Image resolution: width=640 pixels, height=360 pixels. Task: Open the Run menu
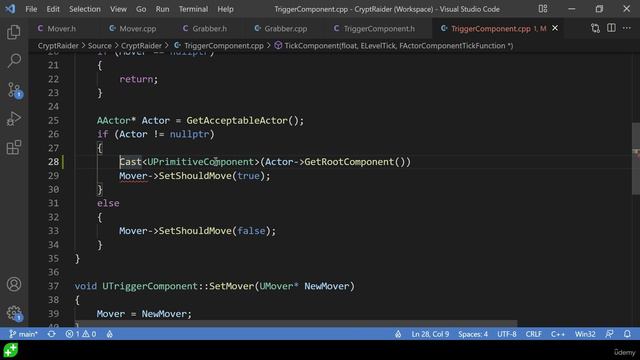162,9
